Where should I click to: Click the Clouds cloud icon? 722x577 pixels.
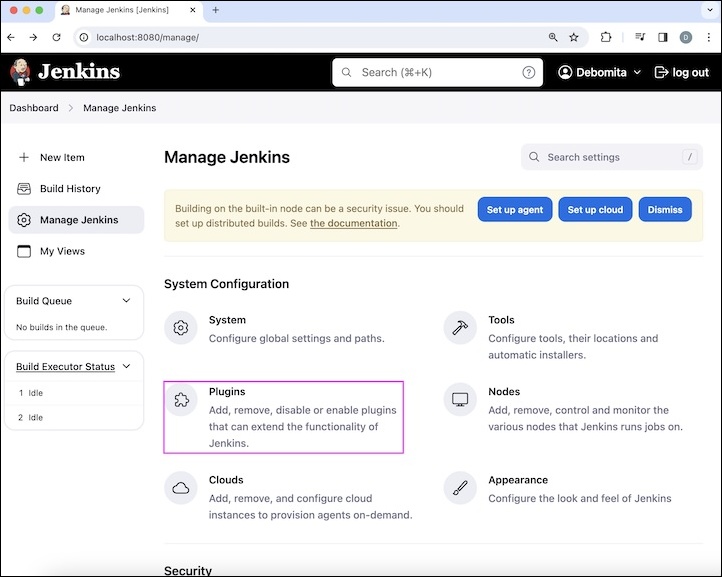point(181,488)
